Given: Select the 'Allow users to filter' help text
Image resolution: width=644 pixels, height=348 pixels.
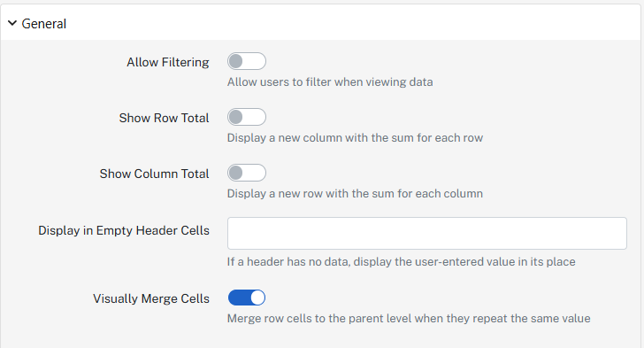Looking at the screenshot, I should [330, 81].
